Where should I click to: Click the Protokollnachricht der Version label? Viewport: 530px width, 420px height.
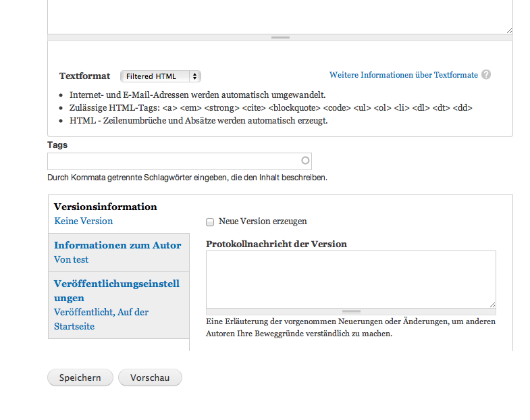[276, 244]
